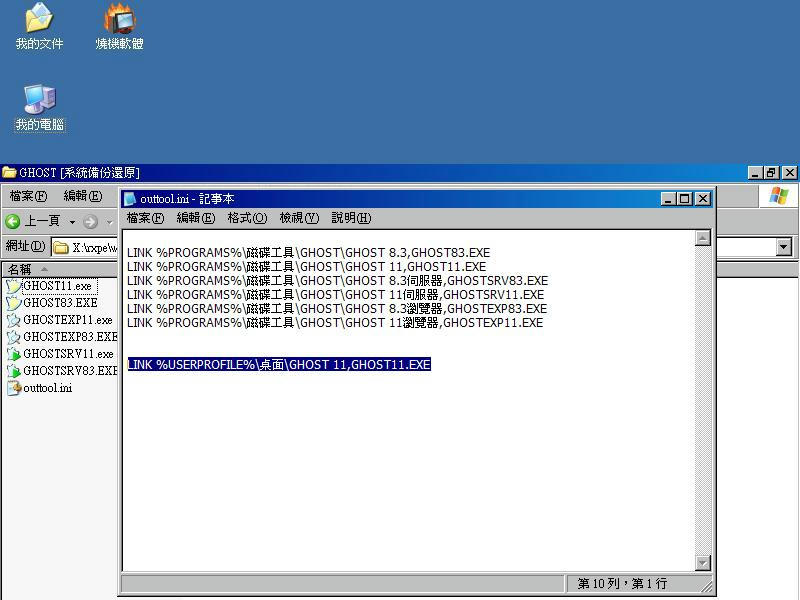Click the Explorer address path field

tap(94, 248)
